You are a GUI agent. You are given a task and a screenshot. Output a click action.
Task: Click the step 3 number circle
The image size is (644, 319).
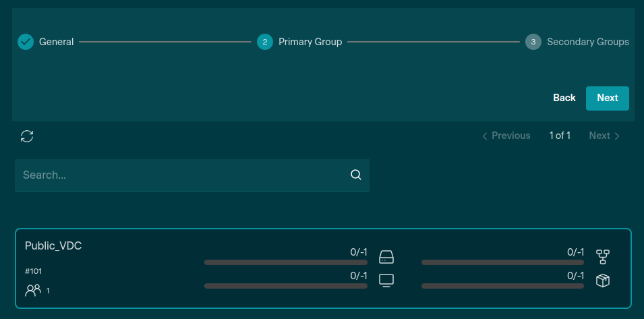[x=533, y=42]
